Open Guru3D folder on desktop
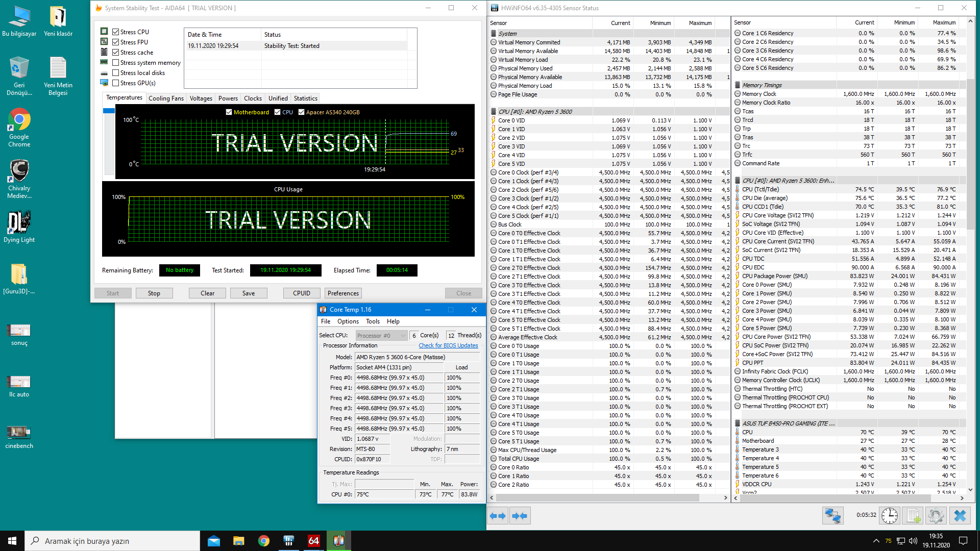The image size is (980, 551). [x=19, y=279]
